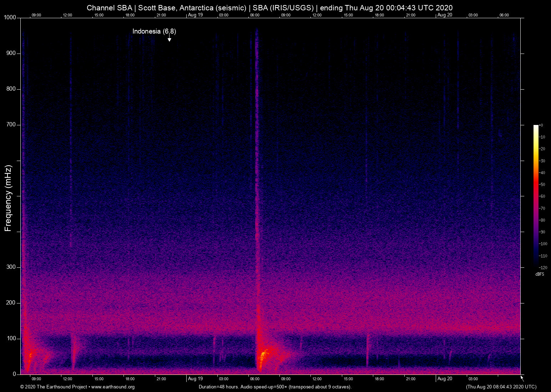Click the dBFS label under the color scale
This screenshot has height=392, width=551.
[x=540, y=274]
